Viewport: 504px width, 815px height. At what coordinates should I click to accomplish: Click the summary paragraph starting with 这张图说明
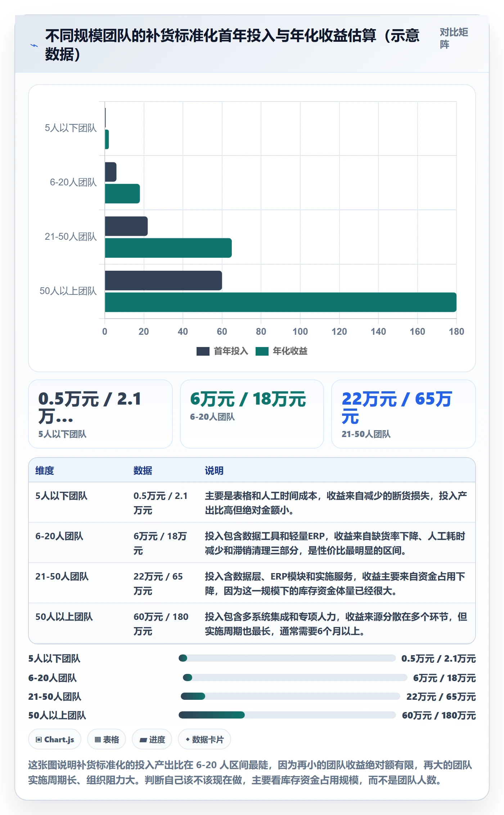pyautogui.click(x=250, y=773)
